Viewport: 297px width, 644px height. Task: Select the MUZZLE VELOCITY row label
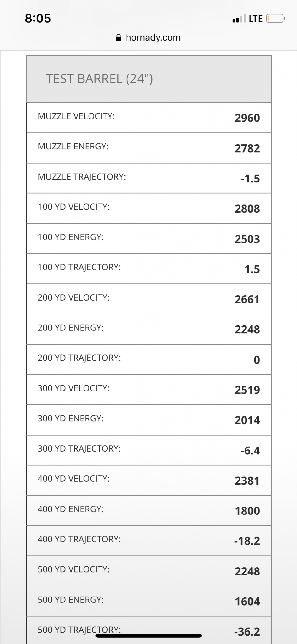point(76,116)
